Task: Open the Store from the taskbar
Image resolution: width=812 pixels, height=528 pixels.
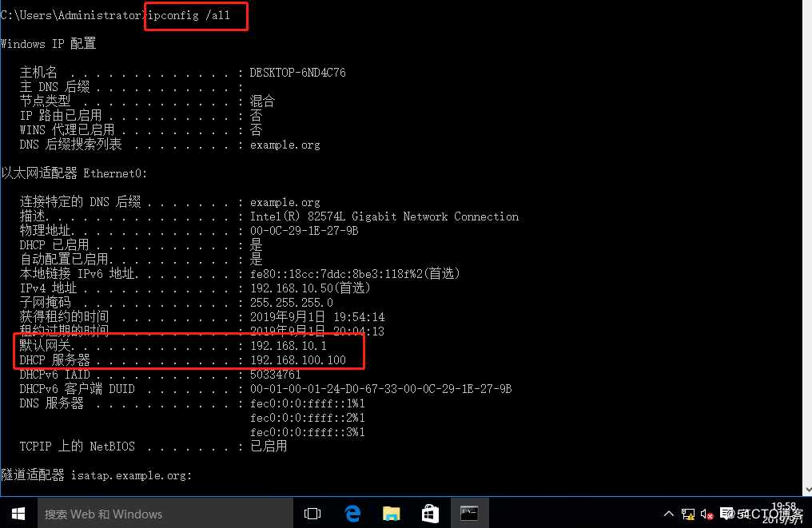Action: click(430, 514)
